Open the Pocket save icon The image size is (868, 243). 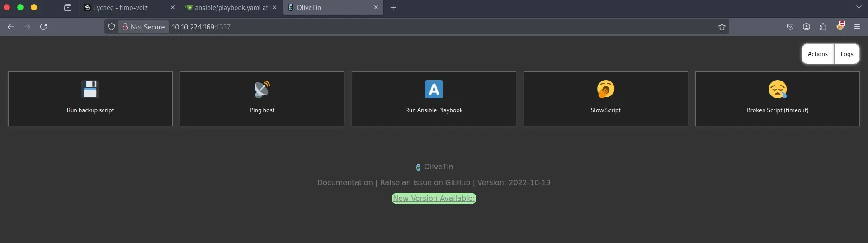pos(790,27)
